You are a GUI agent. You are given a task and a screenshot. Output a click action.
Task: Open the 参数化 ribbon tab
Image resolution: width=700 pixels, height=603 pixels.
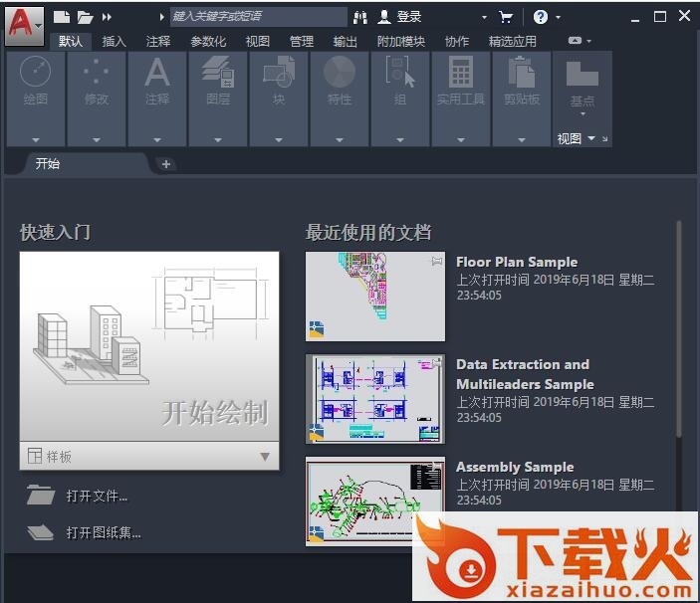coord(208,41)
